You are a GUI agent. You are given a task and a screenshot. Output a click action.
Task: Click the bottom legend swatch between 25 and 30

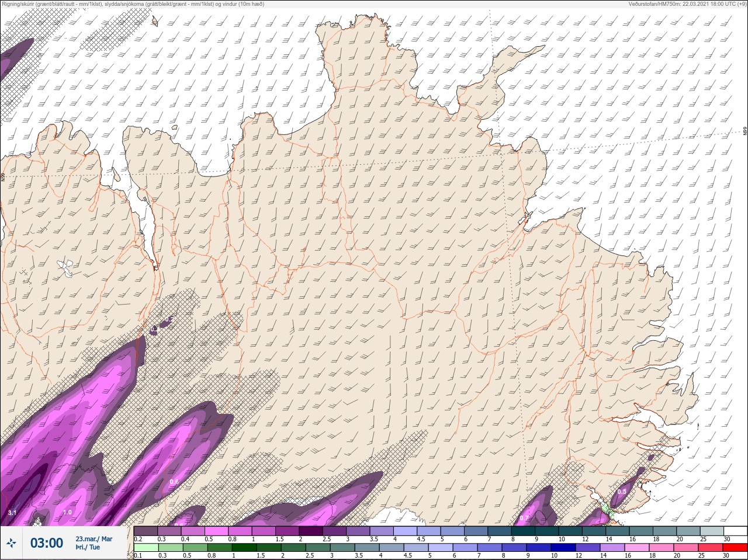point(711,548)
